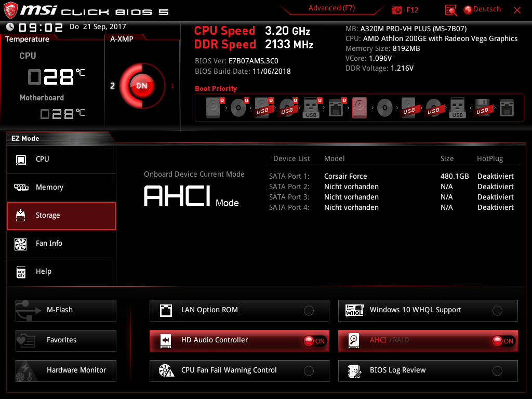The width and height of the screenshot is (532, 399).
Task: Select the UEFI USB key boot icon
Action: click(x=312, y=108)
